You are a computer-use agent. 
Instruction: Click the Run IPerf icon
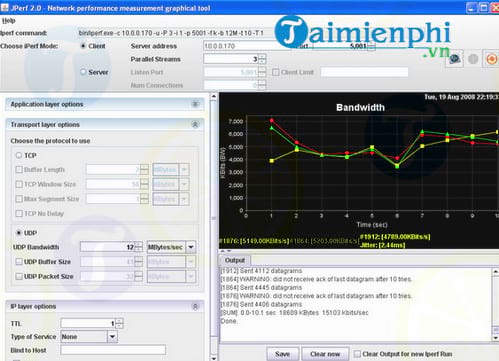[454, 59]
